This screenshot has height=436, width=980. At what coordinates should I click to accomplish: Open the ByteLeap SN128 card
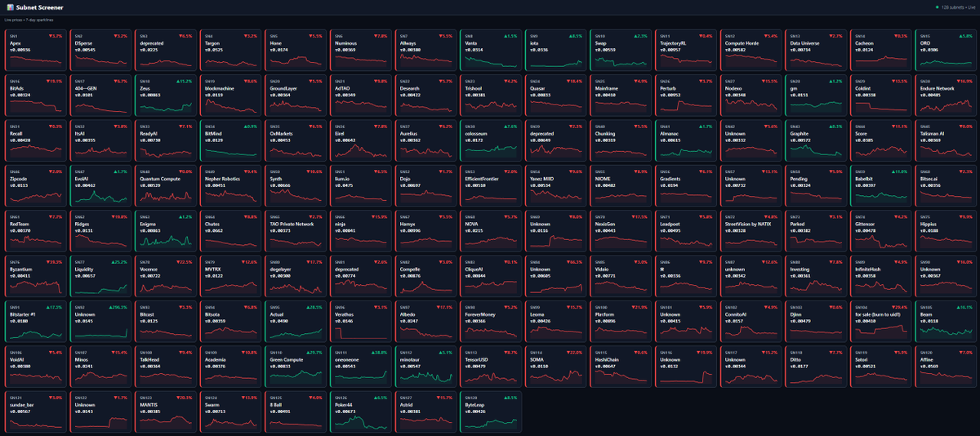pos(490,412)
